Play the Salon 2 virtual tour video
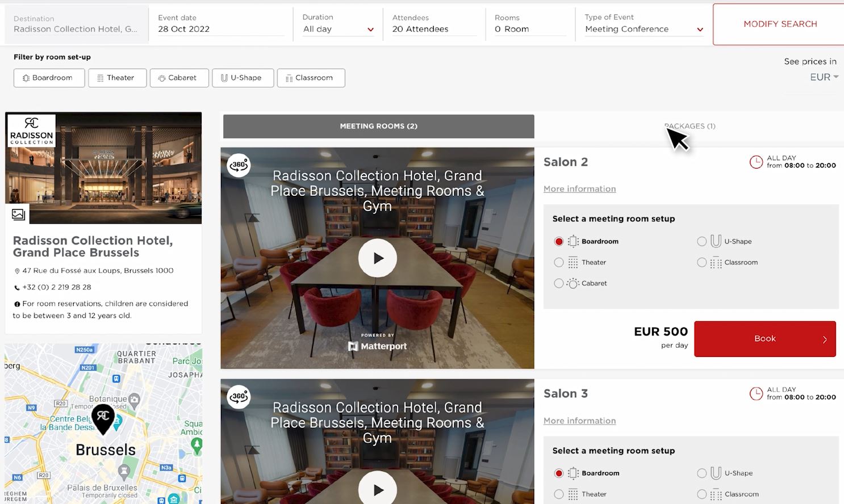 tap(377, 258)
